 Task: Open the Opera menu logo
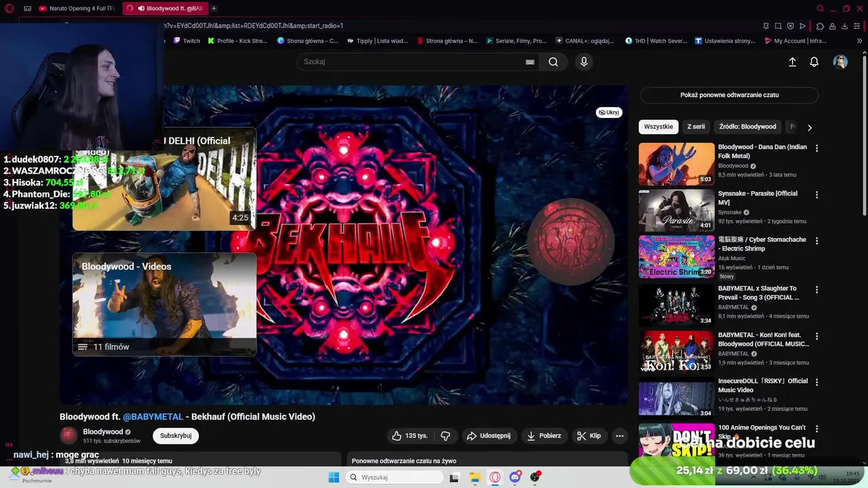coord(9,9)
